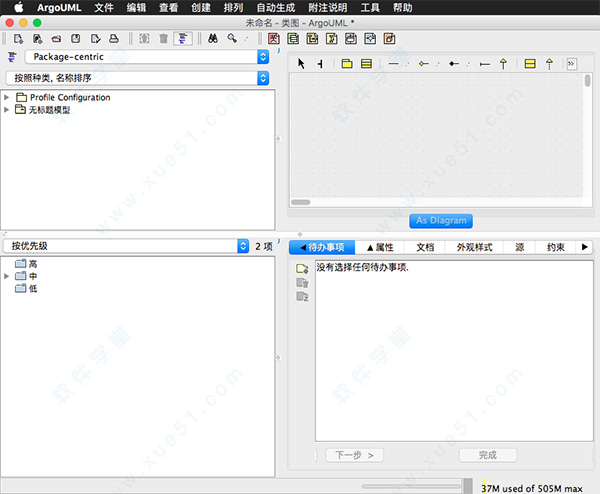This screenshot has width=600, height=494.
Task: Switch to the 文档 tab
Action: (x=425, y=248)
